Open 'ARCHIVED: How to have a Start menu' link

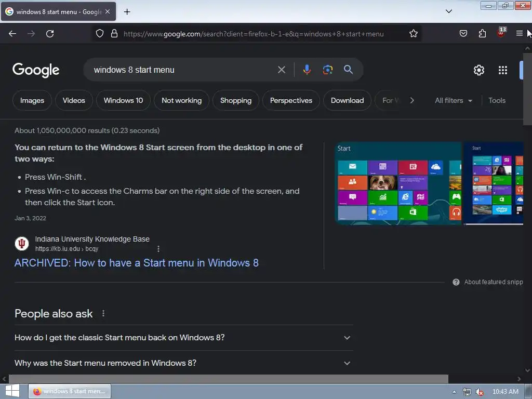point(137,263)
